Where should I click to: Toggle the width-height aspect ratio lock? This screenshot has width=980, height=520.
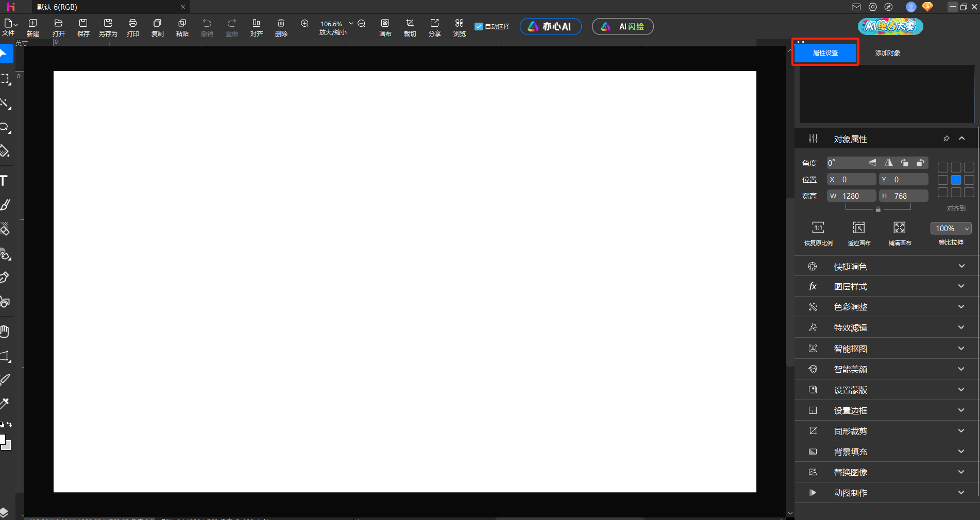point(878,209)
